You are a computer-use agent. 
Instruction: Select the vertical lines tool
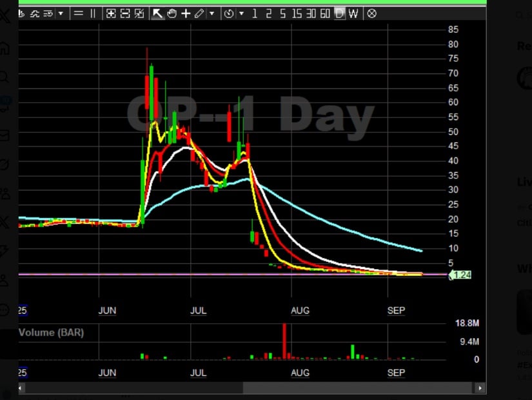[x=93, y=14]
